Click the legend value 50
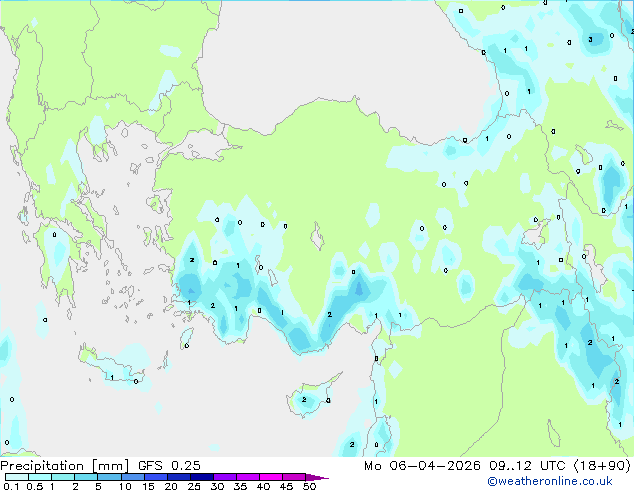 309,486
